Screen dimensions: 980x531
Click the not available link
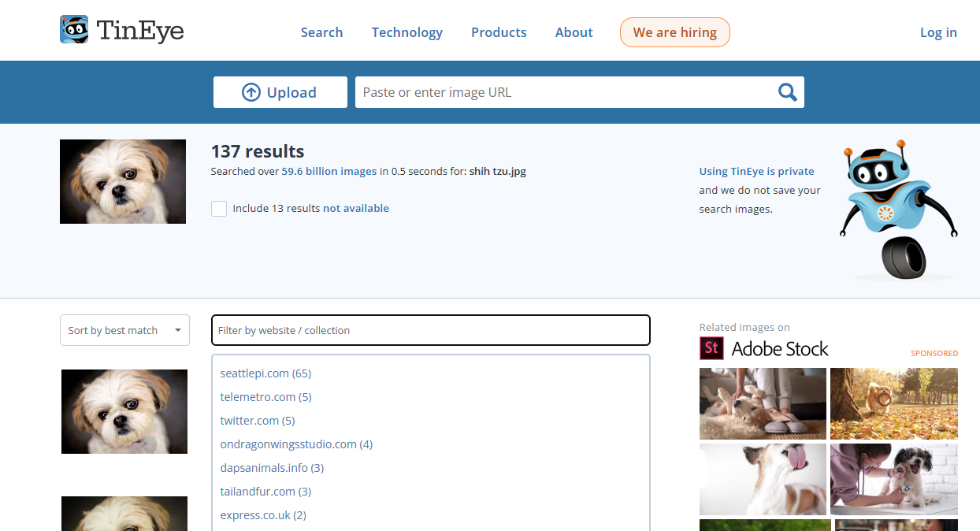(x=356, y=209)
